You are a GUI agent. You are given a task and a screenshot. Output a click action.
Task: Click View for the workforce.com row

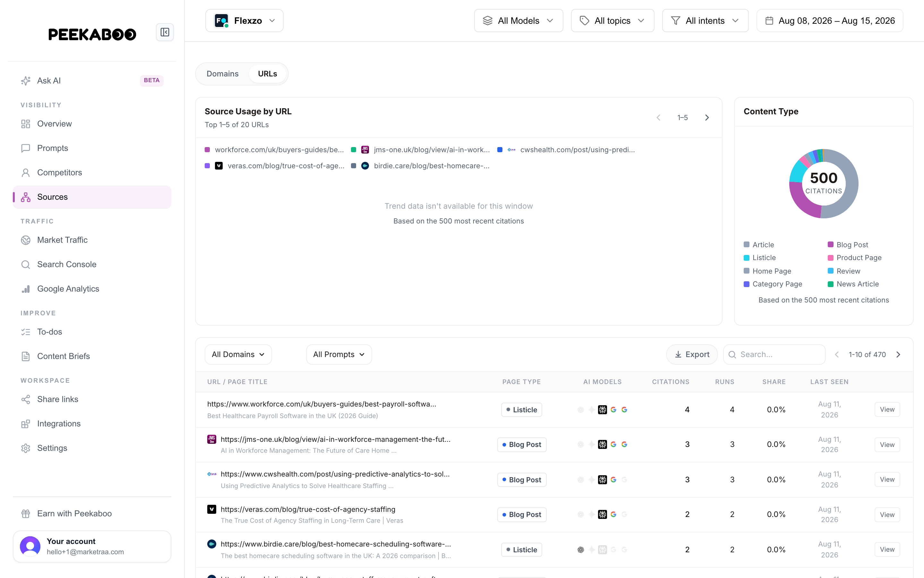(x=887, y=409)
